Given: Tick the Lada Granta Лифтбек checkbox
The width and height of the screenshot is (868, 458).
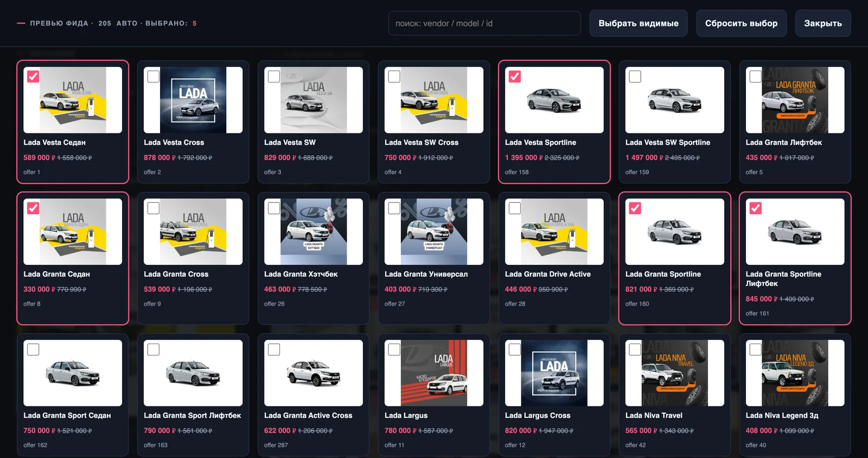Looking at the screenshot, I should coord(756,77).
